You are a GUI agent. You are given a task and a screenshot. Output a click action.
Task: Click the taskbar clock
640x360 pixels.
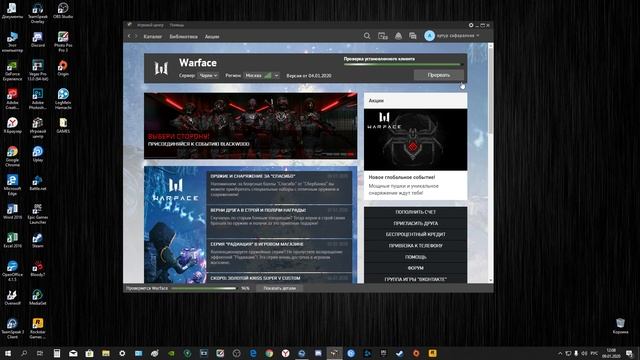(611, 353)
